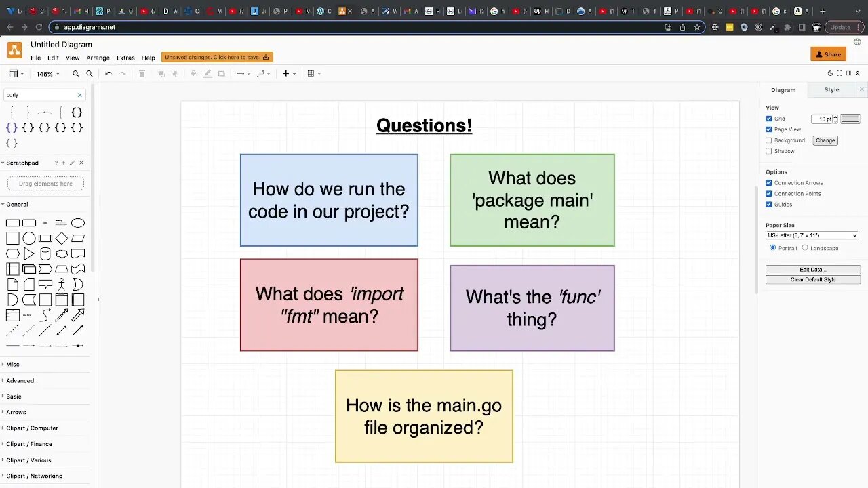Image resolution: width=868 pixels, height=488 pixels.
Task: Click the Zoom In magnifier icon
Action: coord(76,74)
